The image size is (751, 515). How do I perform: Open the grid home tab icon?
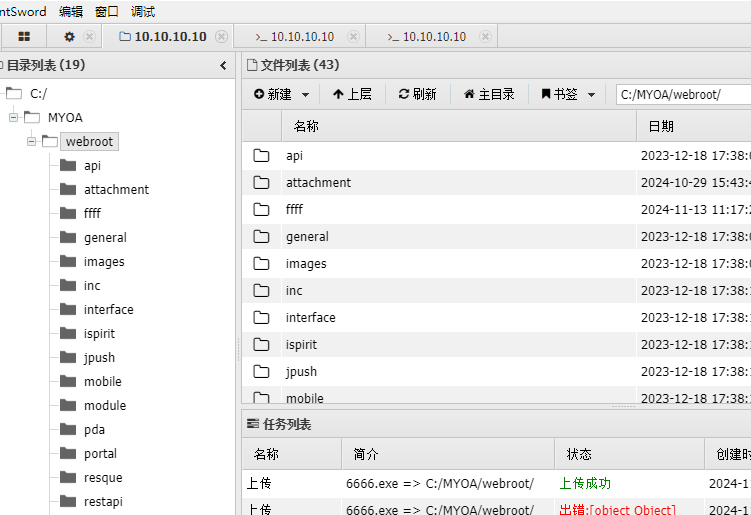click(x=24, y=37)
